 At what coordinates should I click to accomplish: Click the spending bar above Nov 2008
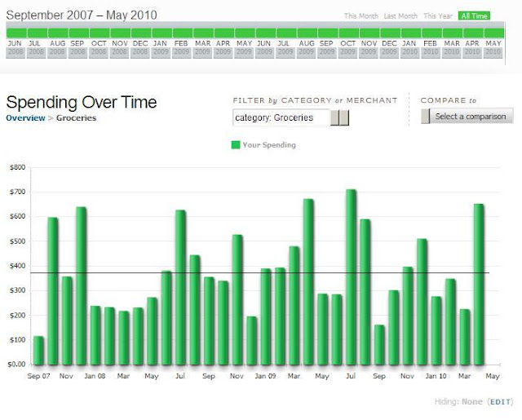(x=237, y=300)
